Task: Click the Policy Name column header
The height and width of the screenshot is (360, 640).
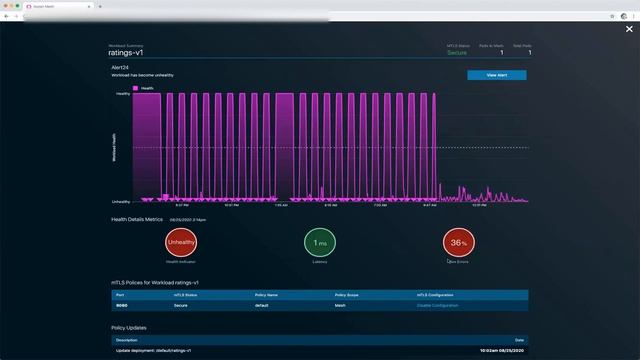Action: pos(266,295)
